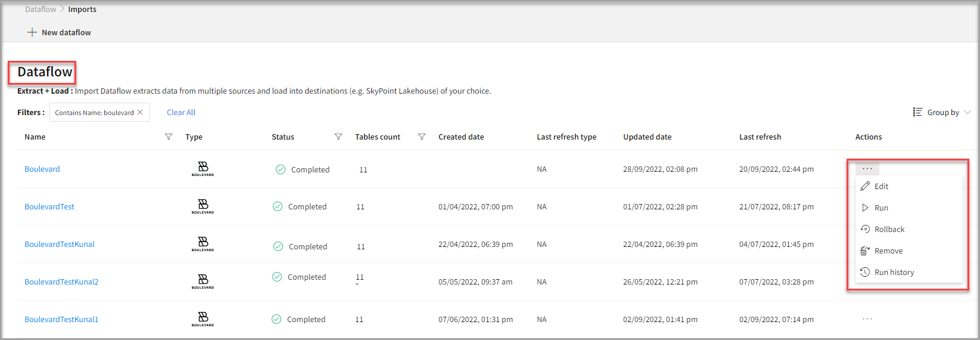
Task: Go to Dataflow in the breadcrumb
Action: pyautogui.click(x=41, y=9)
